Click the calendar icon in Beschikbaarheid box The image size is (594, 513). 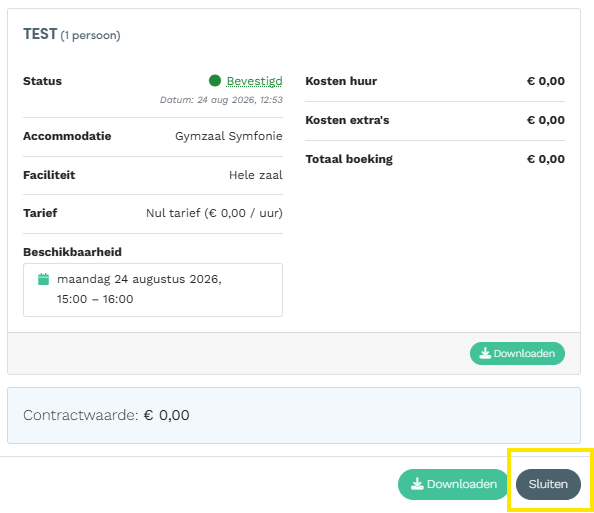(44, 279)
